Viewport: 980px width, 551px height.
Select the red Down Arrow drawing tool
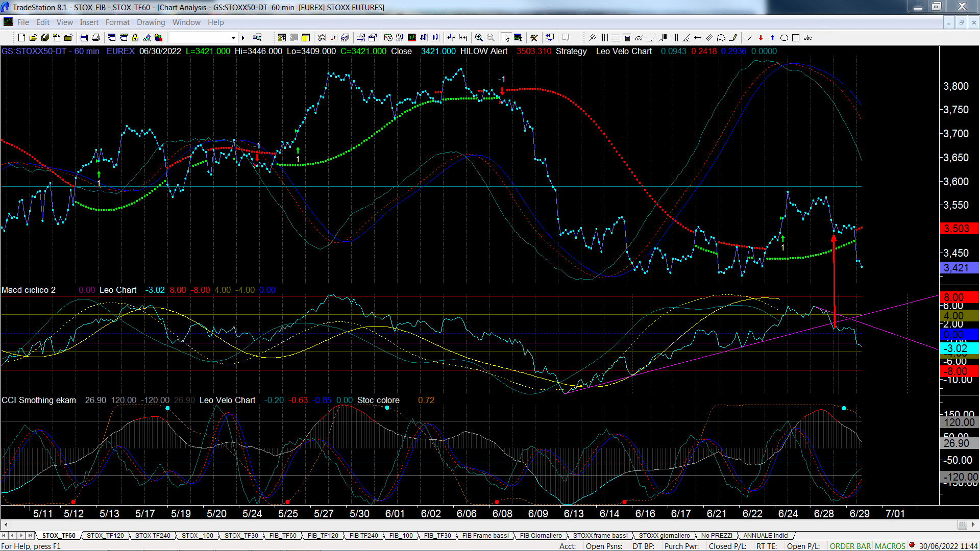point(761,38)
